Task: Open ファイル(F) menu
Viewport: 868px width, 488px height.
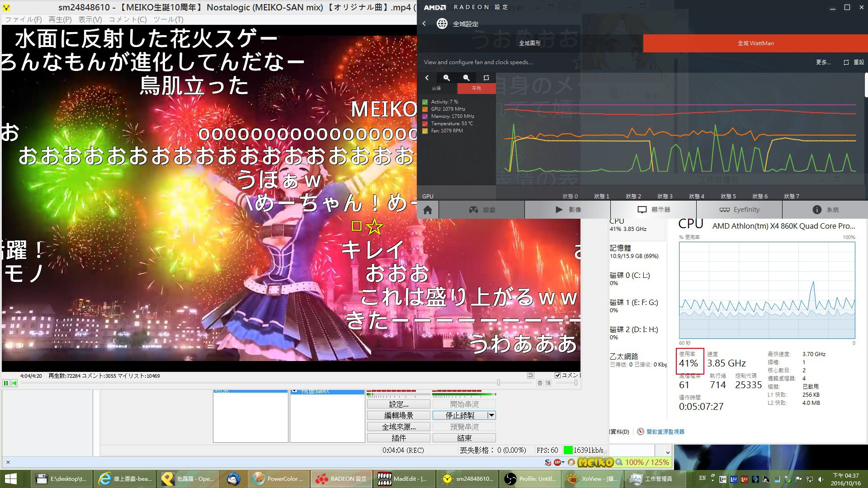Action: pos(23,19)
